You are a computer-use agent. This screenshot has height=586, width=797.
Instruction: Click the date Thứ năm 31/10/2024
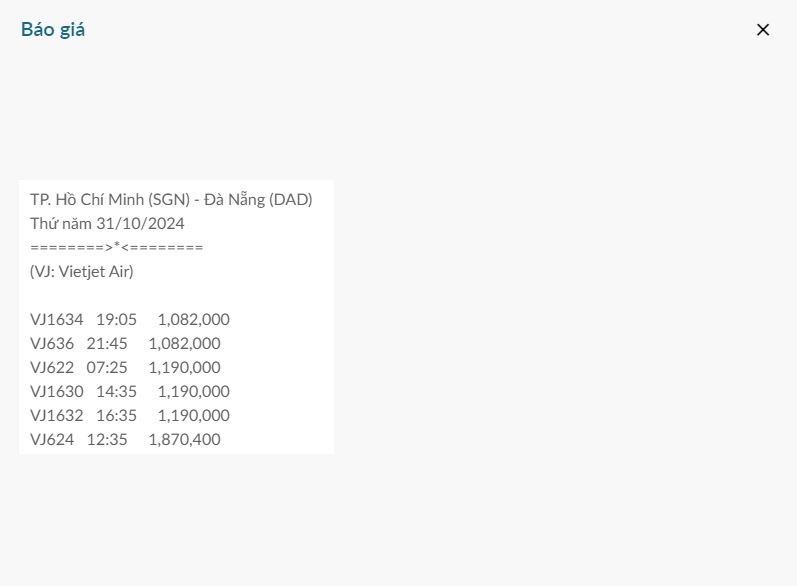tap(107, 223)
